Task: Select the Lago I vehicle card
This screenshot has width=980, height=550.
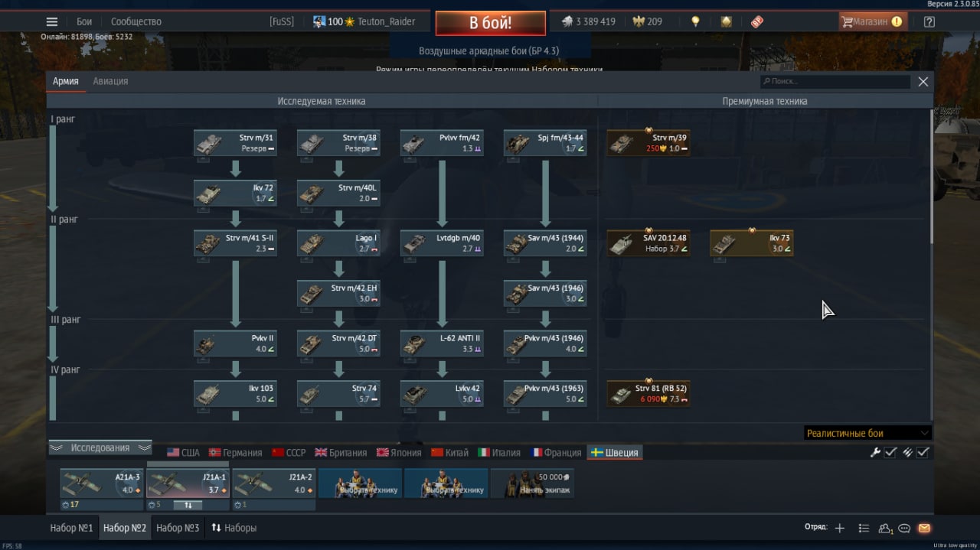Action: coord(338,243)
